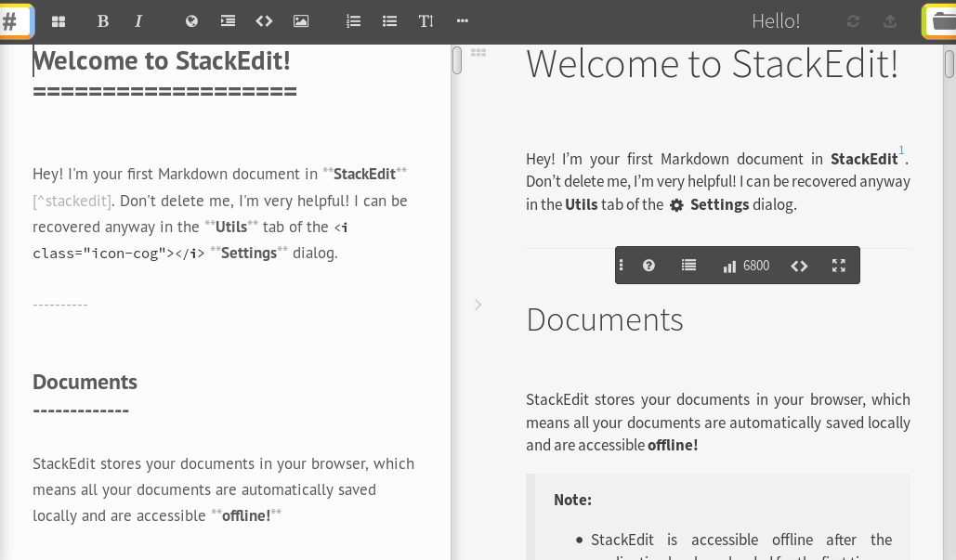Insert a blockquote using the indent icon

228,21
